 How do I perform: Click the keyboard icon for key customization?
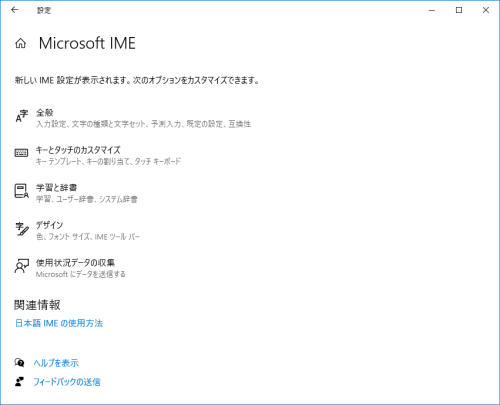[x=21, y=153]
